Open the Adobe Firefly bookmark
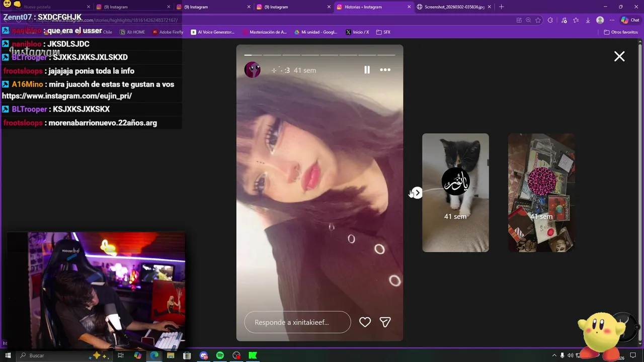 (168, 32)
